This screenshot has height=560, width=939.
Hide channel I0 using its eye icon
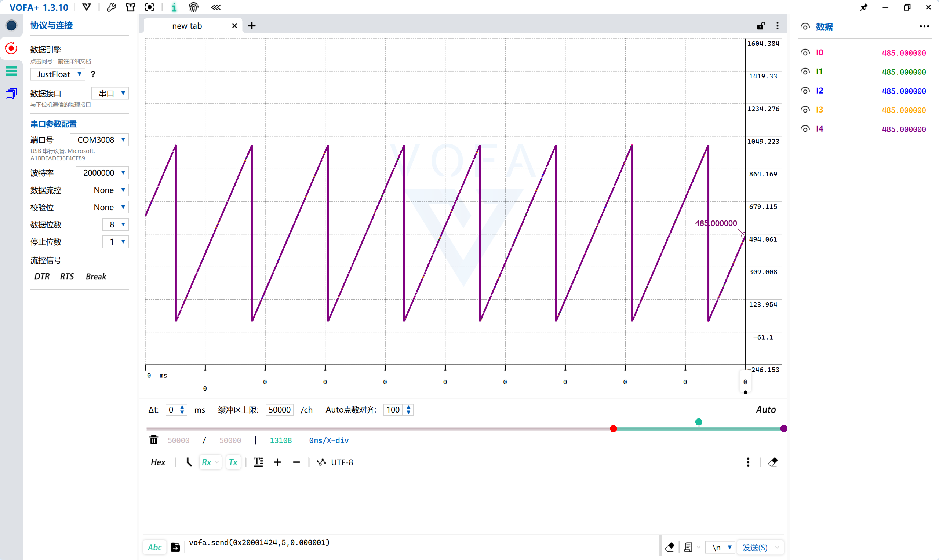(x=805, y=52)
